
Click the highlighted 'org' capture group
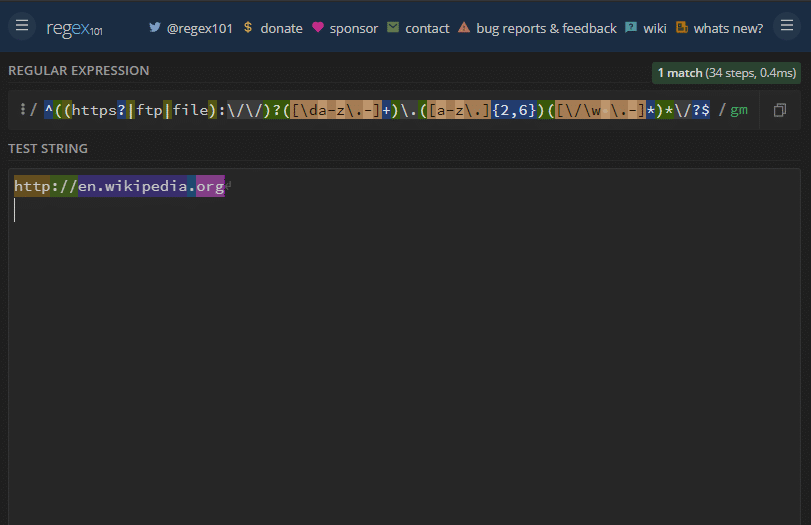coord(210,186)
